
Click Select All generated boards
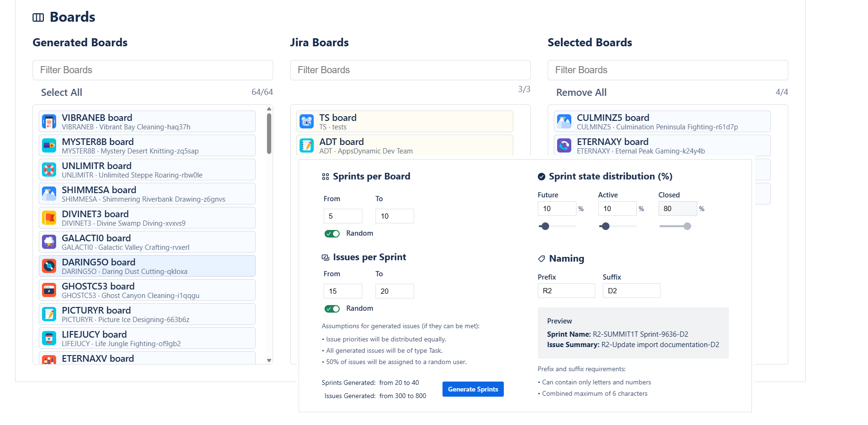[x=61, y=93]
